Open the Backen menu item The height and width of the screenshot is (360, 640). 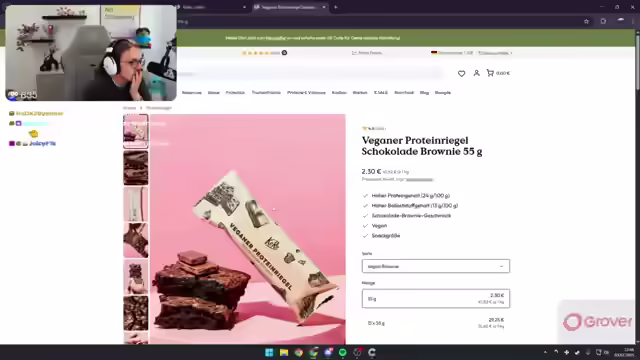(360, 93)
